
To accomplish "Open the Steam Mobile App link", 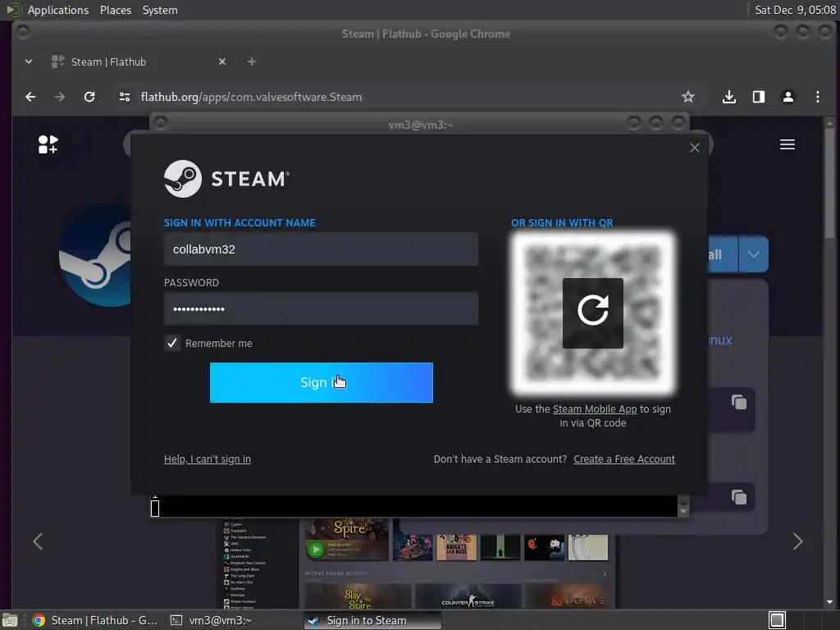I will [595, 409].
